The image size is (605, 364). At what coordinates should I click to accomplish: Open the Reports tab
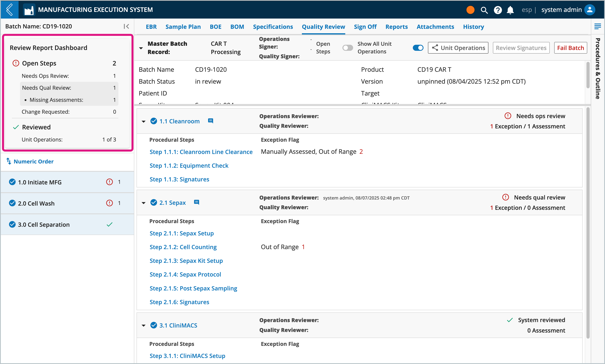[x=396, y=27]
